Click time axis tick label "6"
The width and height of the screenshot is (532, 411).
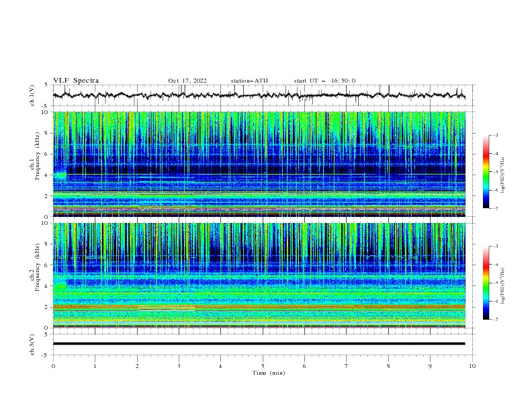(304, 366)
